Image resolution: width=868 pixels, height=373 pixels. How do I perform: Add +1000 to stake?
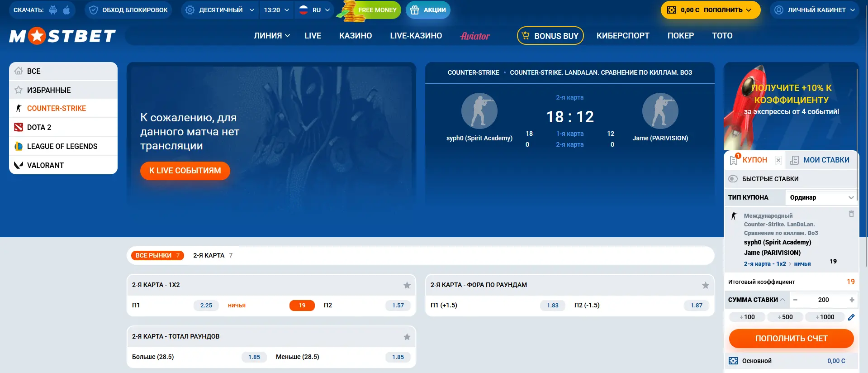click(825, 317)
